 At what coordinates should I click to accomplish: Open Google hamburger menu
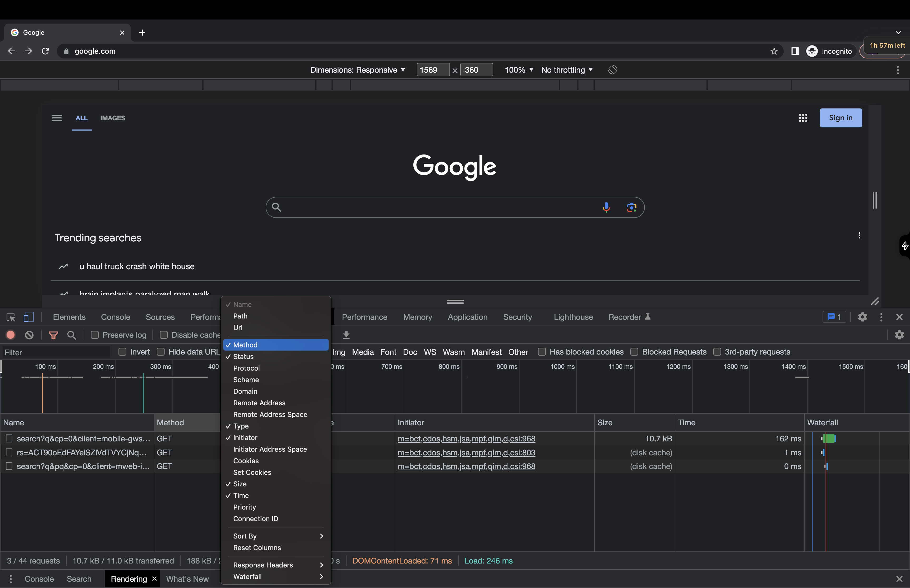(x=57, y=118)
